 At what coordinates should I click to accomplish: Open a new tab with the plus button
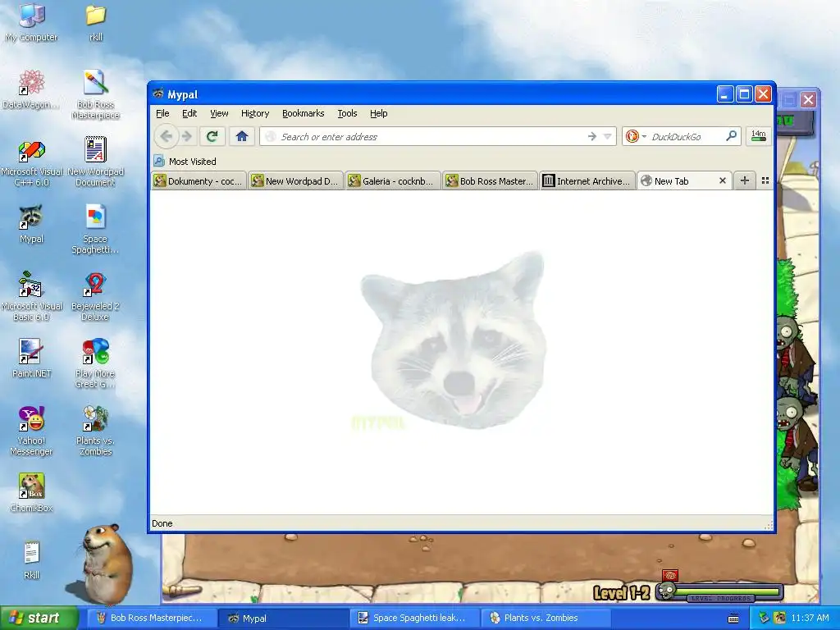(744, 181)
